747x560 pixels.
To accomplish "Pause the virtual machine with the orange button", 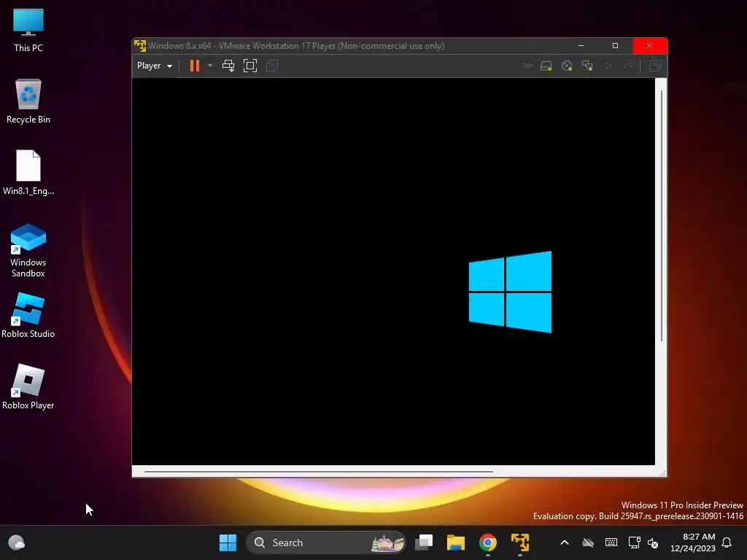I will coord(194,66).
